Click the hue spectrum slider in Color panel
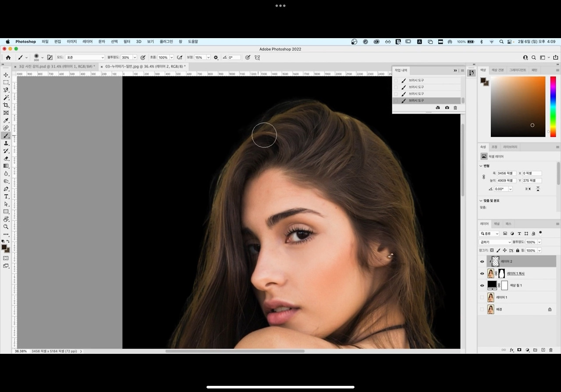Image resolution: width=561 pixels, height=392 pixels. coord(553,107)
